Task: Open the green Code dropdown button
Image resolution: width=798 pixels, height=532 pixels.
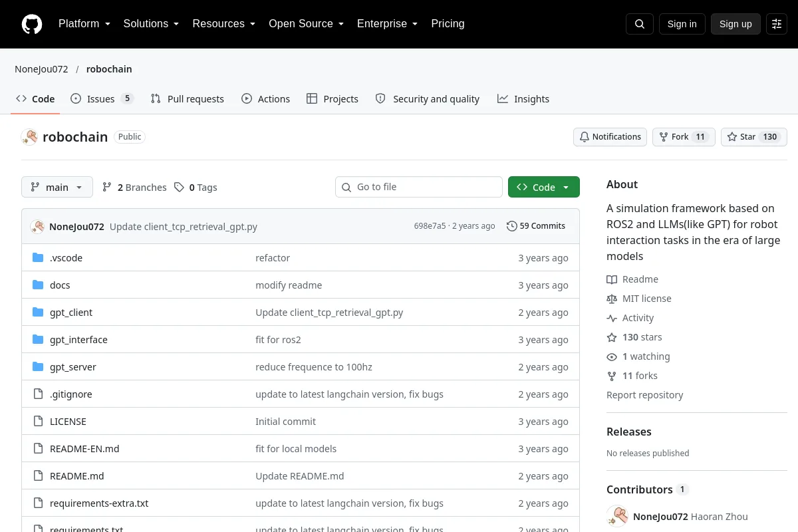Action: point(544,188)
